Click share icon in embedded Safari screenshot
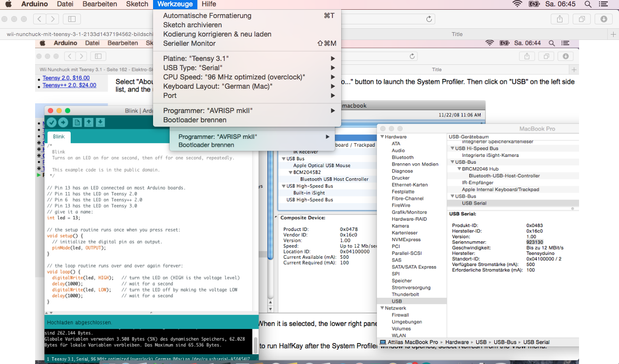Screen dimensions: 619x364 pyautogui.click(x=526, y=57)
